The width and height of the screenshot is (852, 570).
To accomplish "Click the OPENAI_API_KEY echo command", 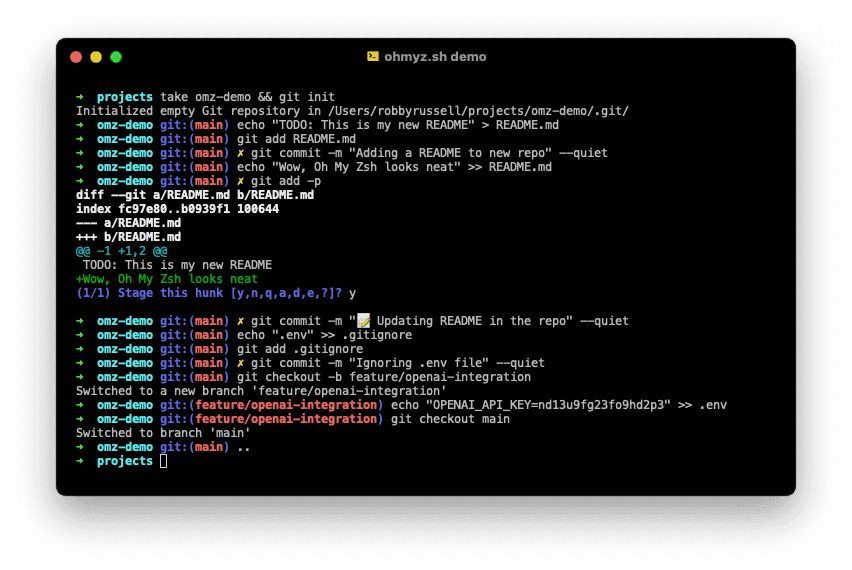I will tap(559, 405).
